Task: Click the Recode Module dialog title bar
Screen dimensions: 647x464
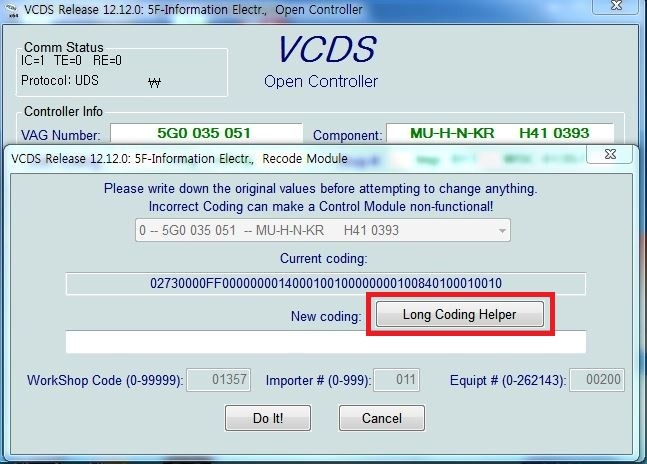Action: click(297, 158)
